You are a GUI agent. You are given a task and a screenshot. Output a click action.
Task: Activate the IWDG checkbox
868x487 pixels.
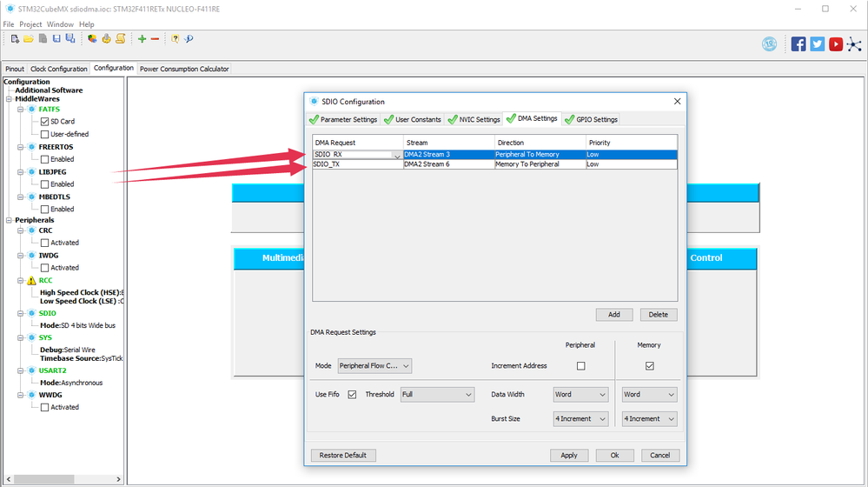45,268
